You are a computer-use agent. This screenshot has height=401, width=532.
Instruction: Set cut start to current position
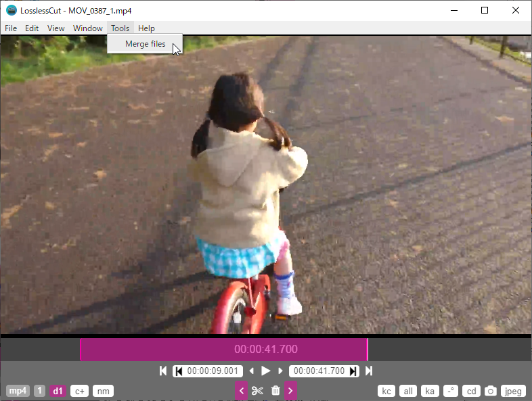click(179, 371)
